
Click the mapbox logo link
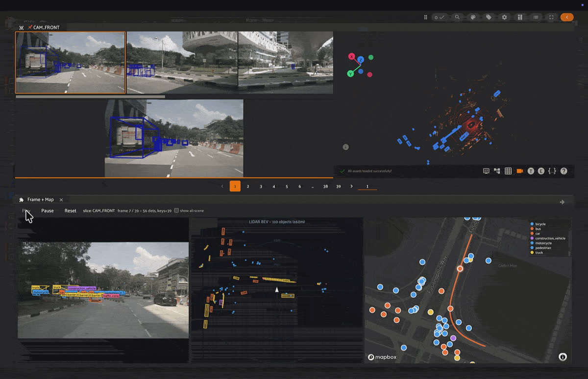point(382,357)
